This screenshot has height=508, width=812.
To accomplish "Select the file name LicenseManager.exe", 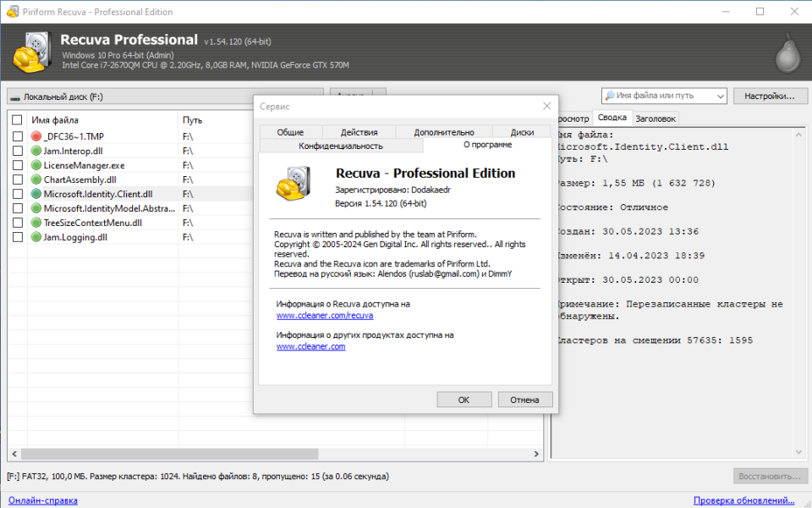I will point(84,165).
